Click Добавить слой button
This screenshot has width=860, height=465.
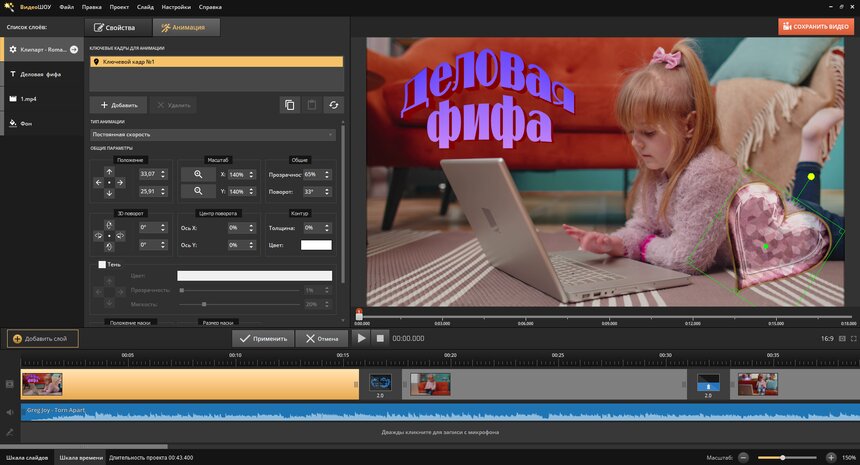coord(43,338)
